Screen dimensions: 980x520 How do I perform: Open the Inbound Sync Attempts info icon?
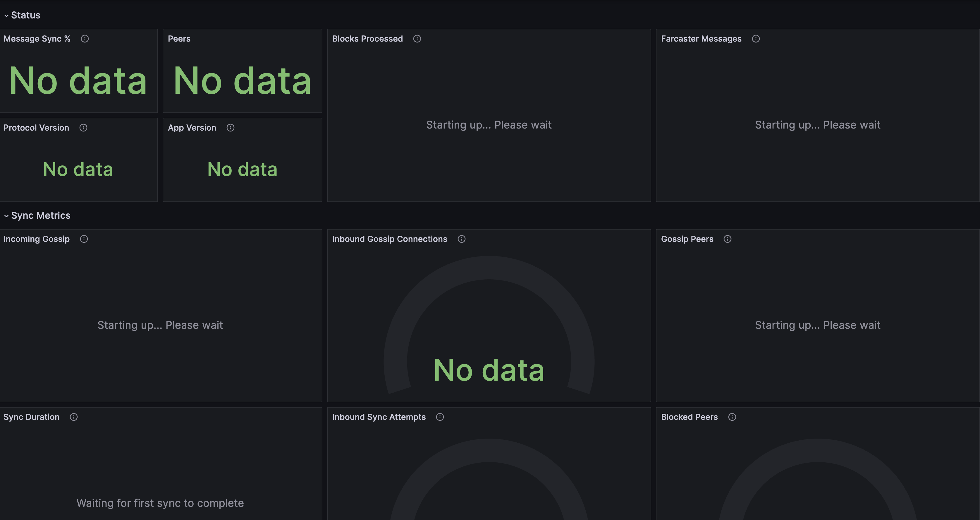[x=440, y=417]
